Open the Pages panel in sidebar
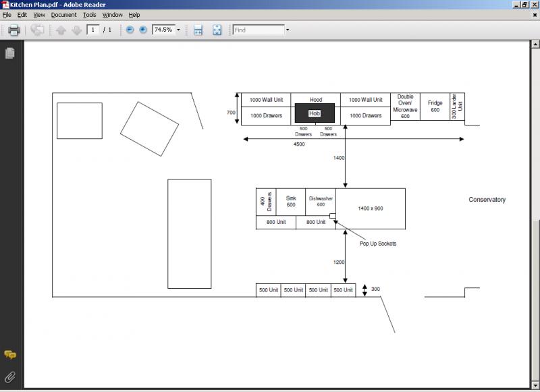Viewport: 540px width, 392px height. pyautogui.click(x=10, y=53)
